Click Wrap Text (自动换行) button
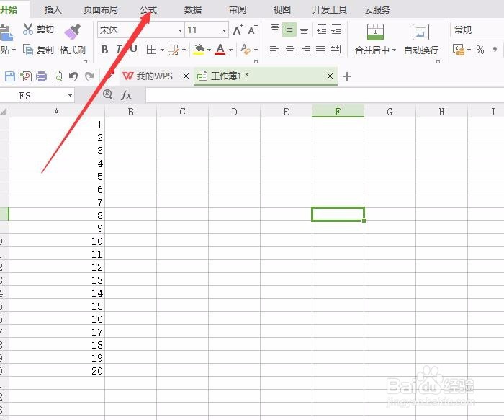 pos(421,39)
